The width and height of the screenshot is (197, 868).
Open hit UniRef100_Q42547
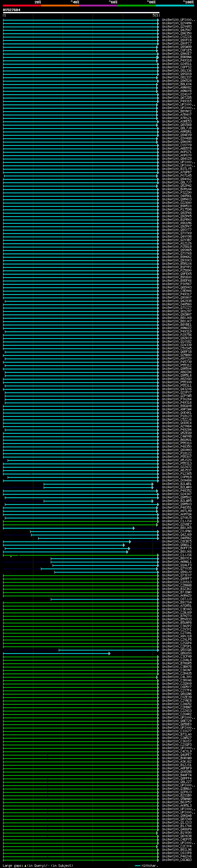pos(176,30)
